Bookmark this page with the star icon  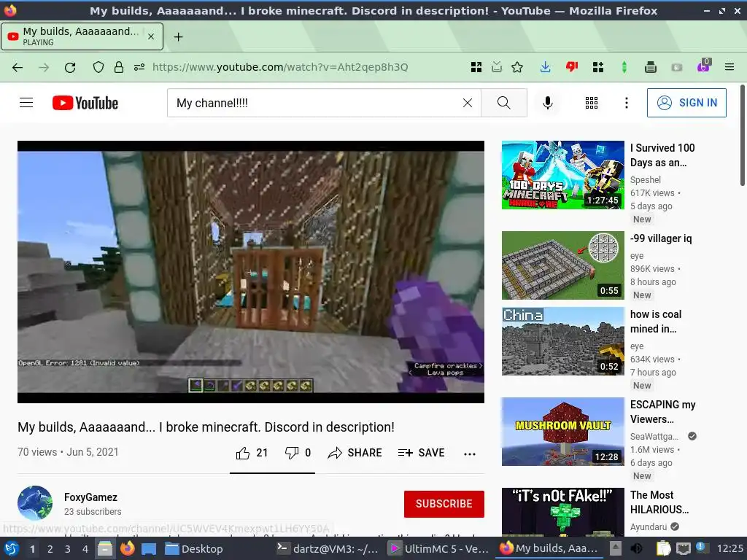(517, 67)
